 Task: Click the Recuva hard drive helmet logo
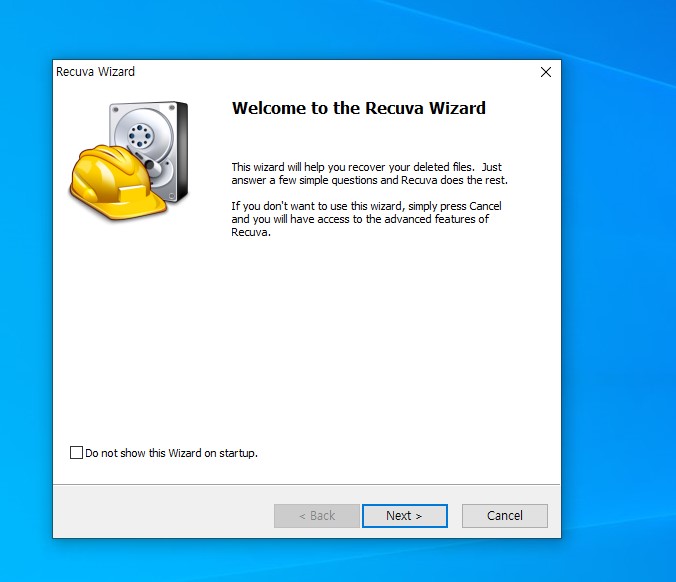(x=129, y=160)
